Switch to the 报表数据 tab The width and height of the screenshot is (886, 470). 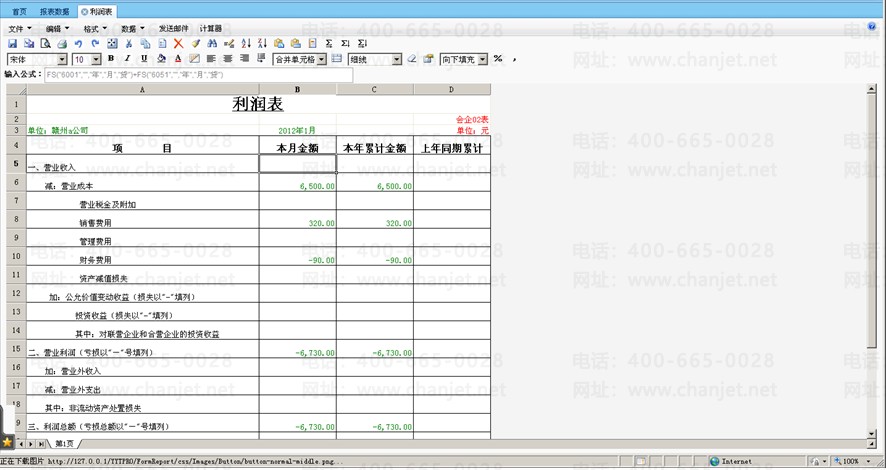(x=53, y=11)
